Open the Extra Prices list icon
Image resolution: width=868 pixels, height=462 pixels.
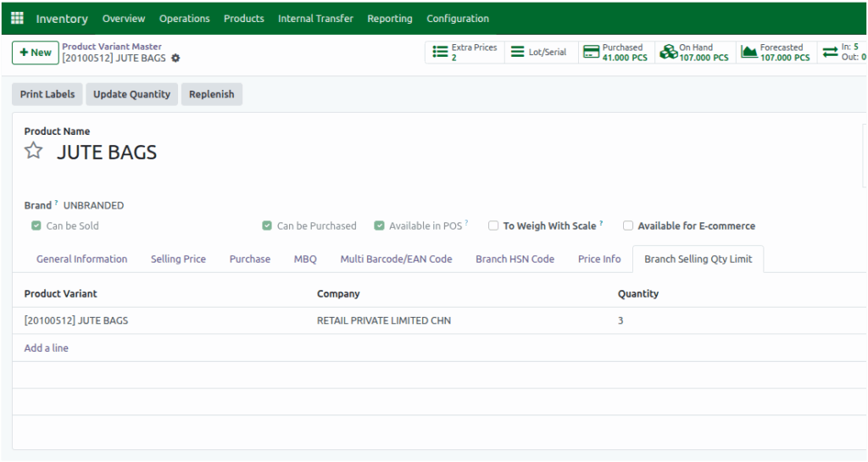pyautogui.click(x=440, y=52)
